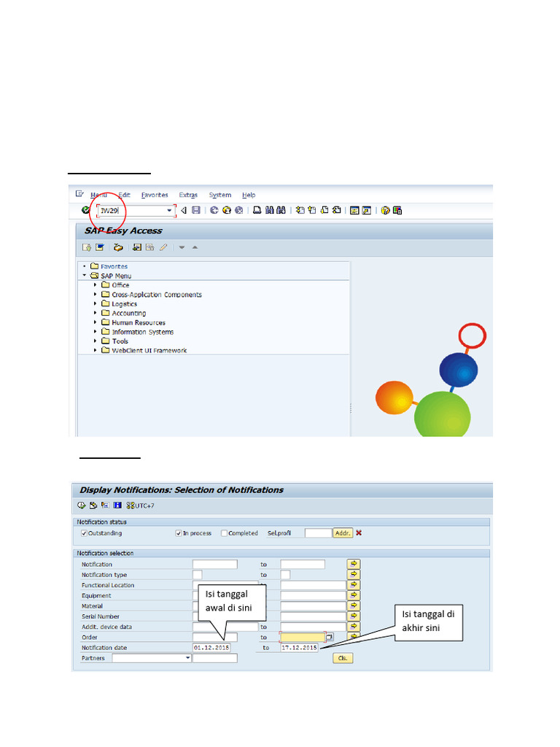Image resolution: width=560 pixels, height=747 pixels.
Task: Open the Menu menu
Action: click(98, 195)
